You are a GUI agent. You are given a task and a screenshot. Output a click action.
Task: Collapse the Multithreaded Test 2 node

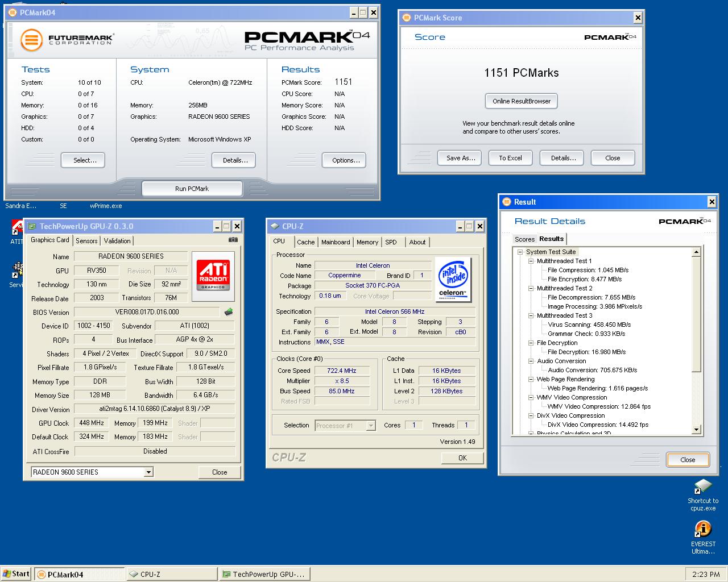[x=531, y=288]
